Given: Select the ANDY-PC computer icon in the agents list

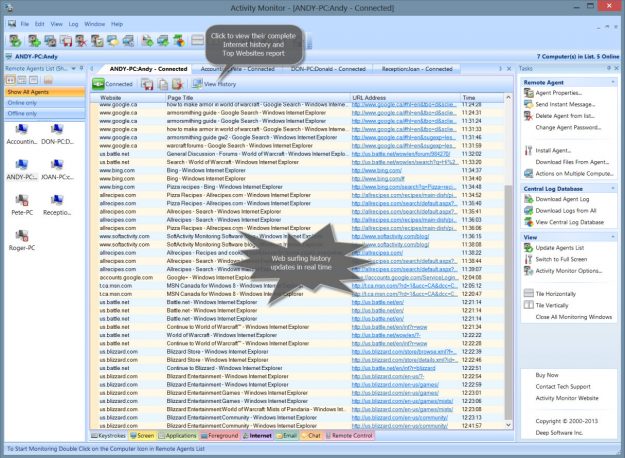Looking at the screenshot, I should click(x=21, y=162).
